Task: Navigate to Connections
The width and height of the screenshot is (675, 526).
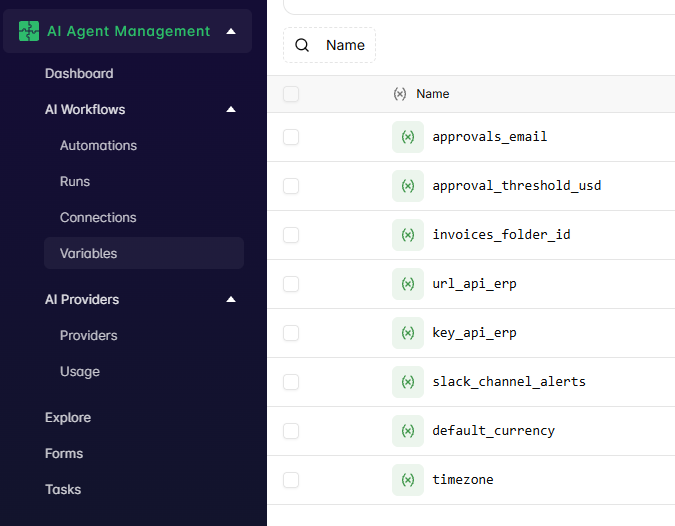Action: [98, 217]
